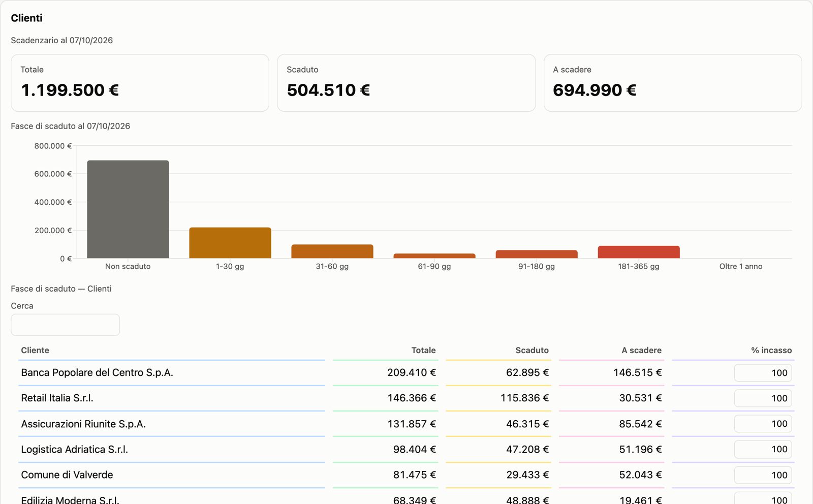This screenshot has height=504, width=813.
Task: Click the Oltre 1 anno axis label
Action: click(741, 266)
